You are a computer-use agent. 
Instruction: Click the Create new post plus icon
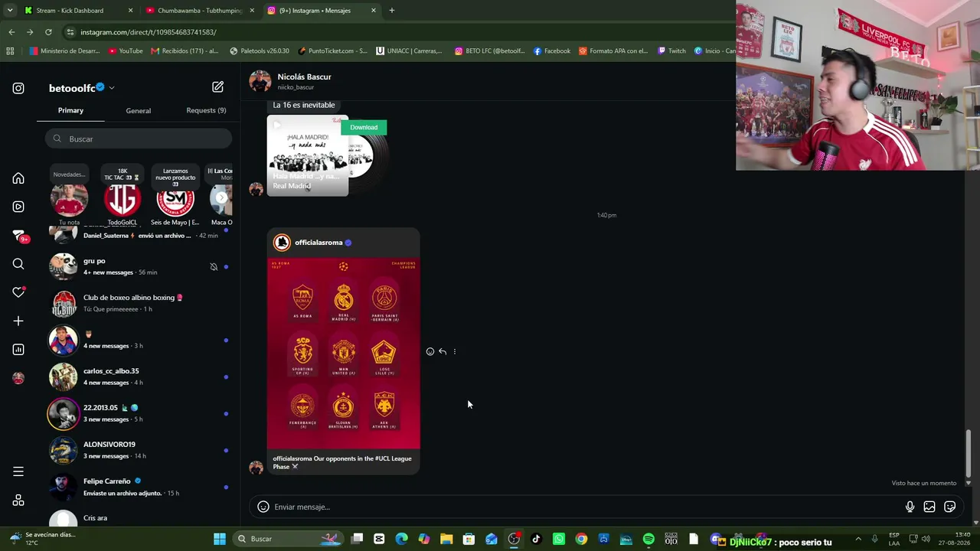click(18, 321)
